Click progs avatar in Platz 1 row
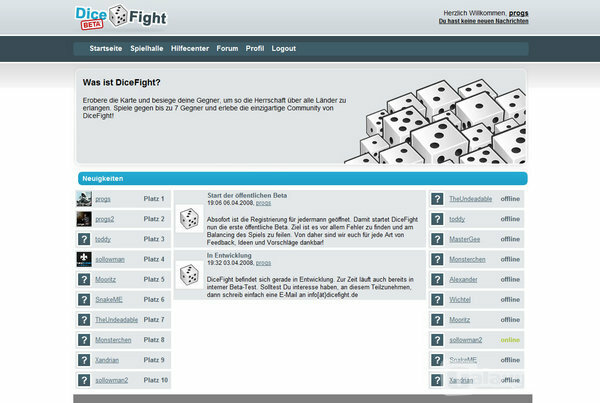This screenshot has height=403, width=600. pos(84,199)
